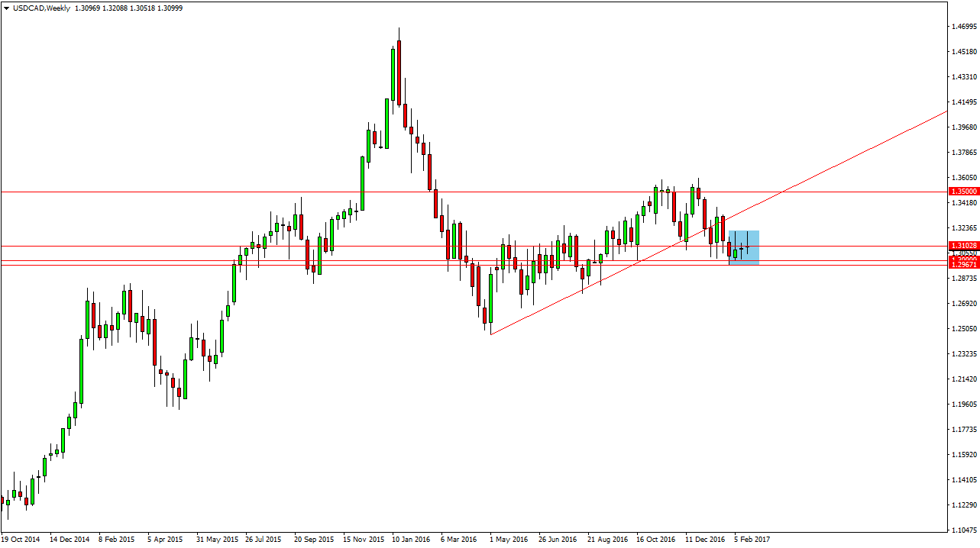The image size is (980, 548).
Task: Click the 5 Feb 2017 date label
Action: pos(752,539)
